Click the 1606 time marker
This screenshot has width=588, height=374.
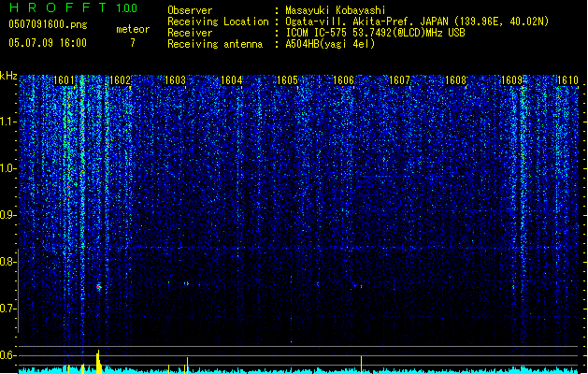tap(343, 80)
